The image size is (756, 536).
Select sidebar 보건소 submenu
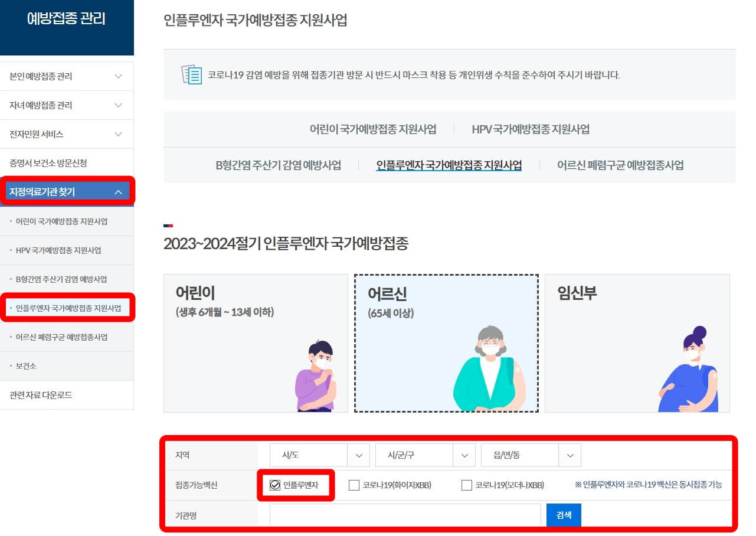pos(67,366)
